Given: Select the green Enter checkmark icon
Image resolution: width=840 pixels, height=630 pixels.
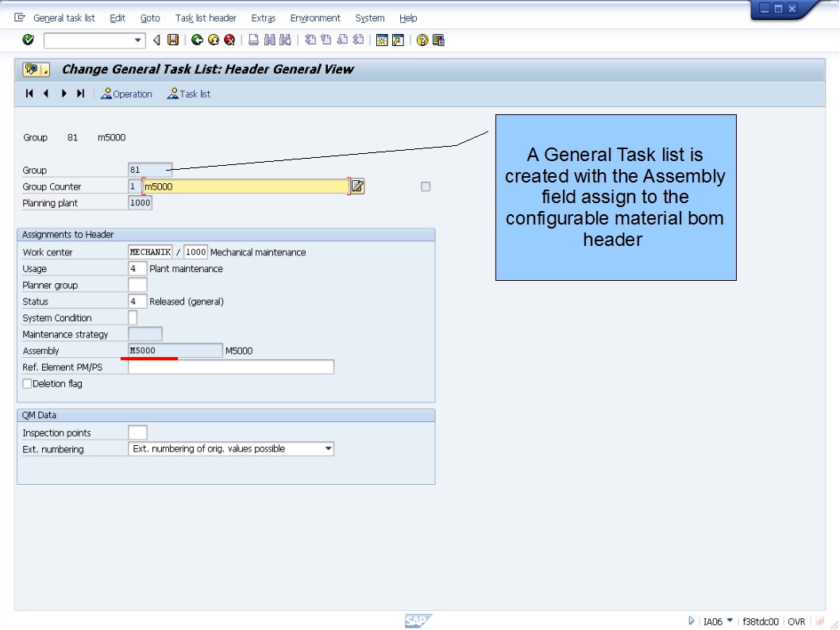Looking at the screenshot, I should [x=29, y=40].
